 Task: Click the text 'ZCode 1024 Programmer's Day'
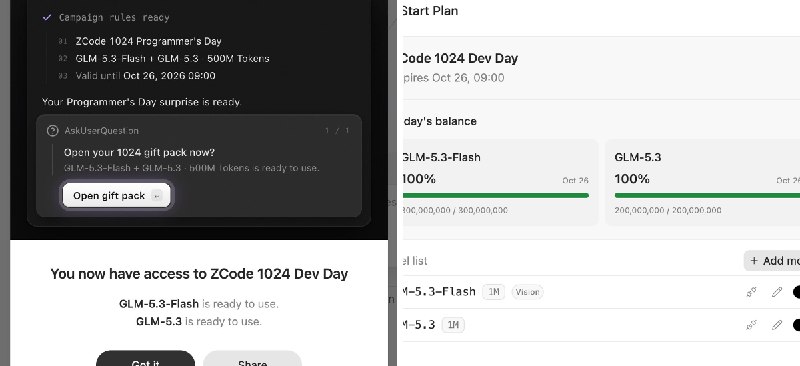(x=148, y=41)
